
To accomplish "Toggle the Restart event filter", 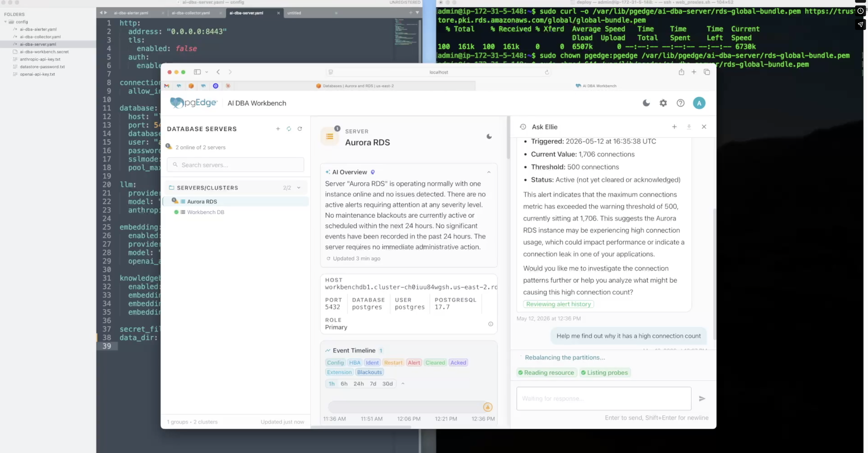I will (x=393, y=363).
